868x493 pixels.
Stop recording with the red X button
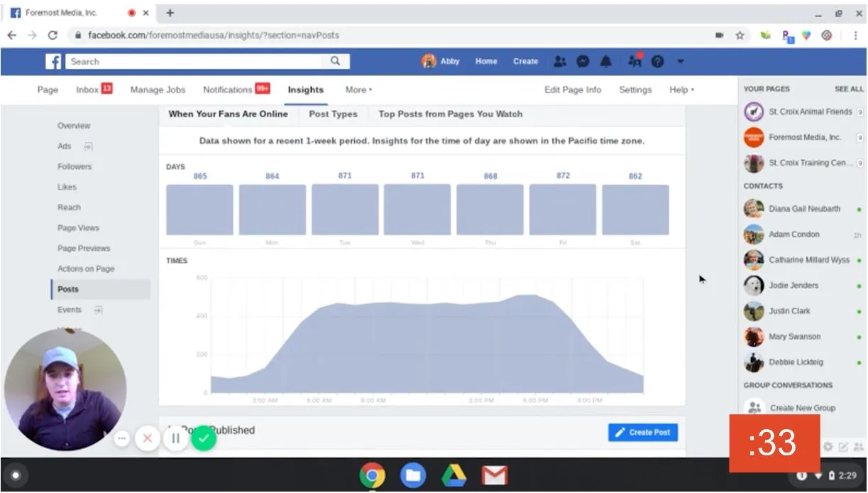pyautogui.click(x=148, y=438)
